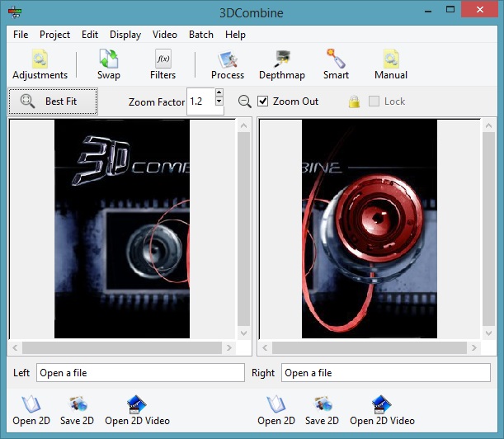Viewport: 504px width, 439px height.
Task: Click left image panel's scroll up arrow
Action: [243, 125]
